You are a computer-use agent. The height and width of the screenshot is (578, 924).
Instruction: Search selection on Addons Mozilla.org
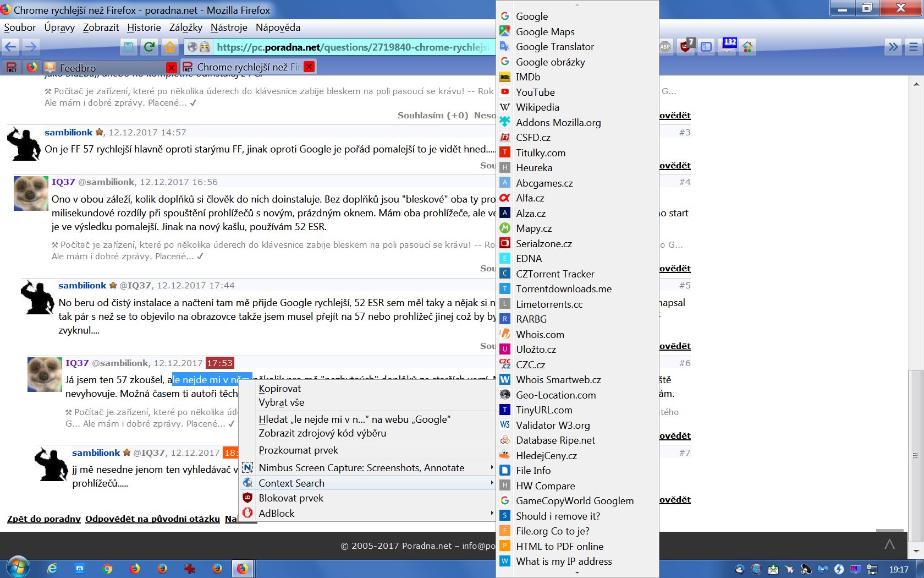click(577, 123)
